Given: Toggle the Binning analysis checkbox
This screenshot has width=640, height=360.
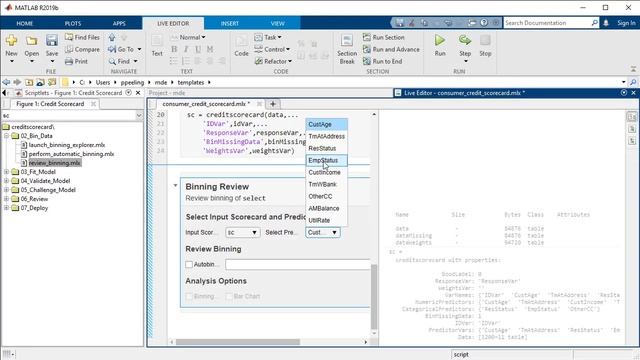Looking at the screenshot, I should click(189, 296).
